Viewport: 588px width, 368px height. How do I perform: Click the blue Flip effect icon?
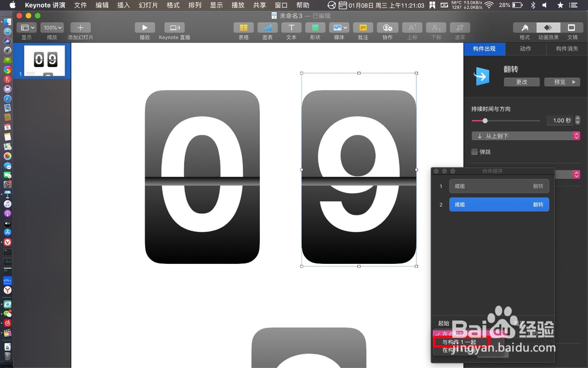tap(482, 76)
